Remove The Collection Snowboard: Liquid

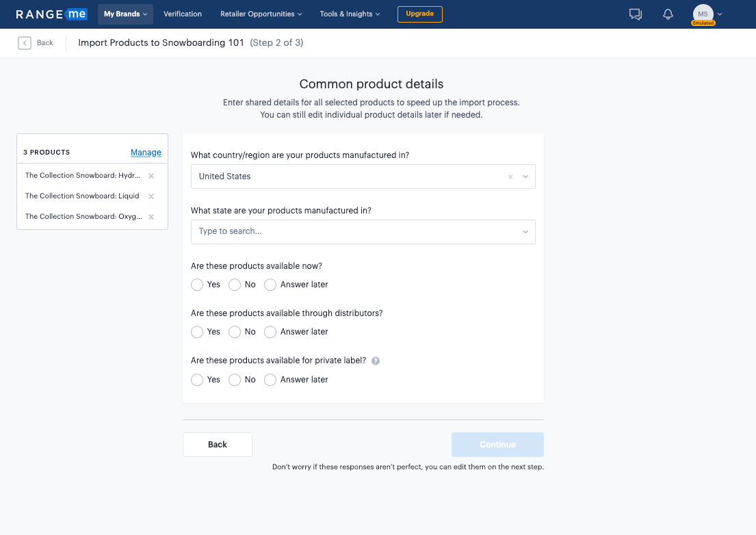(x=151, y=196)
